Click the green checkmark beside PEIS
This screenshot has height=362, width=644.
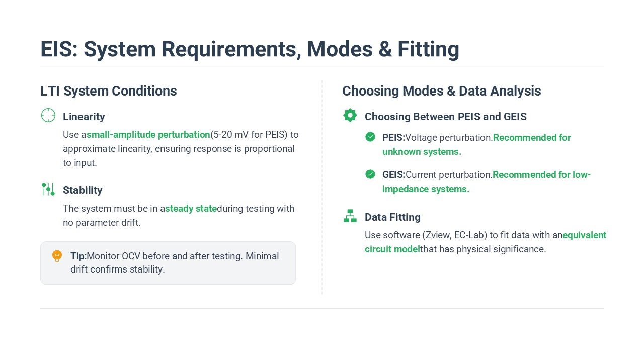[x=370, y=137]
